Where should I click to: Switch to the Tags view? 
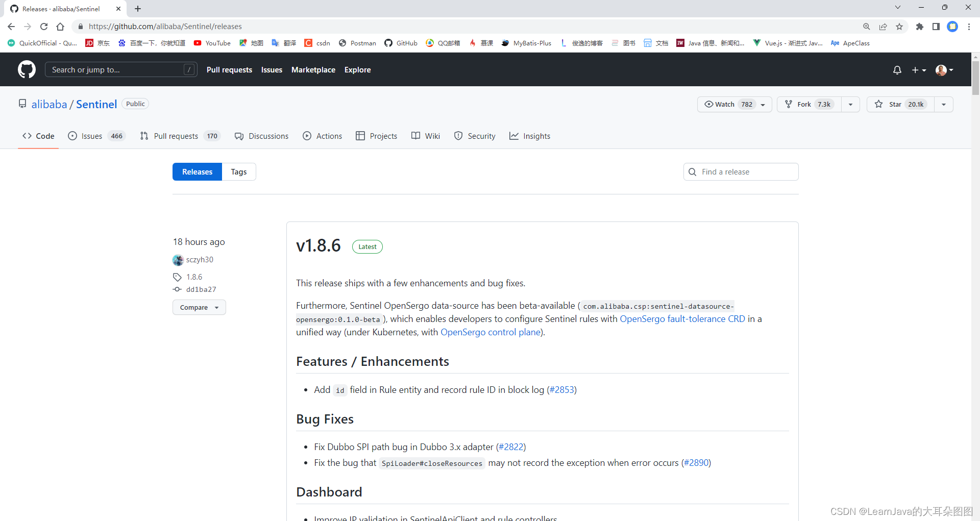point(239,171)
